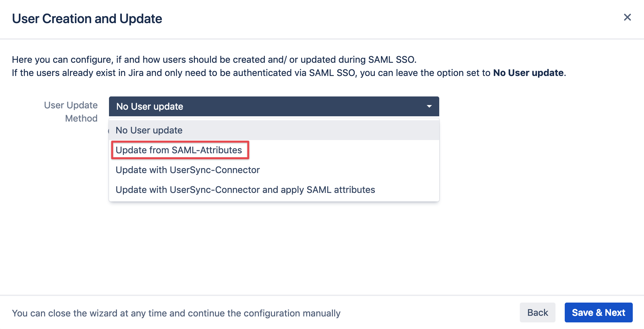Click blank dialog area below the options list
Screen dimensions: 644x329
coord(274,248)
